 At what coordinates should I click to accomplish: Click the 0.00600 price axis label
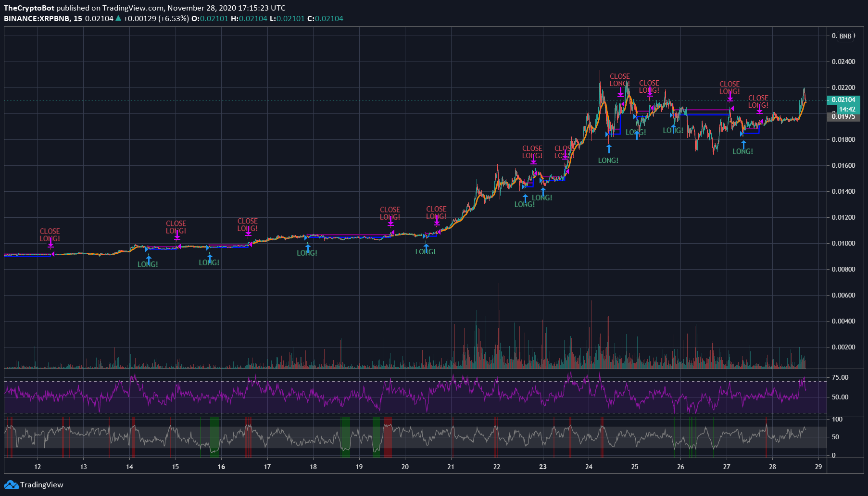click(843, 295)
